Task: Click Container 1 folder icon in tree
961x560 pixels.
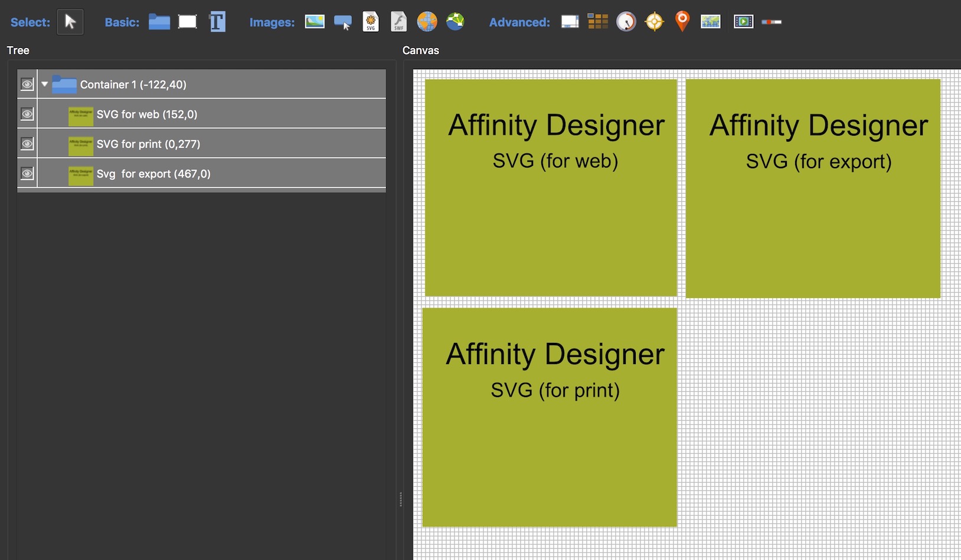Action: (64, 84)
